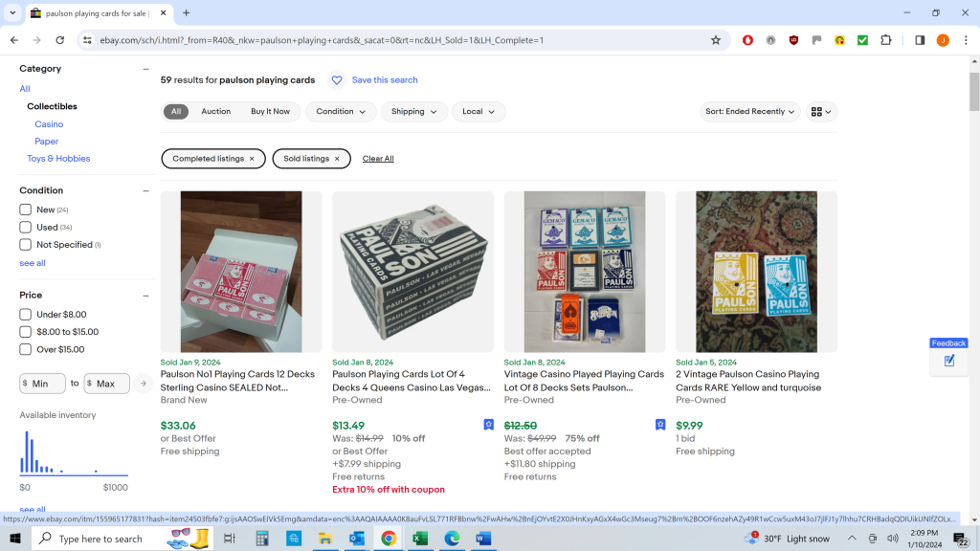Open Microsoft Store from the taskbar
This screenshot has height=551, width=980.
[293, 539]
